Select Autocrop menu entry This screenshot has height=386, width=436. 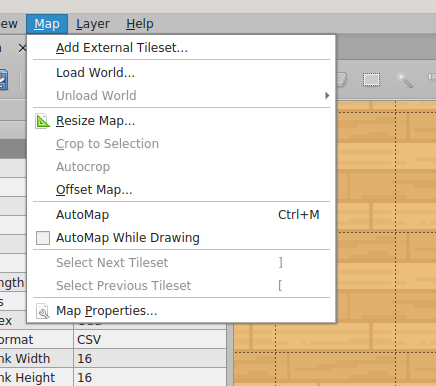click(x=181, y=167)
